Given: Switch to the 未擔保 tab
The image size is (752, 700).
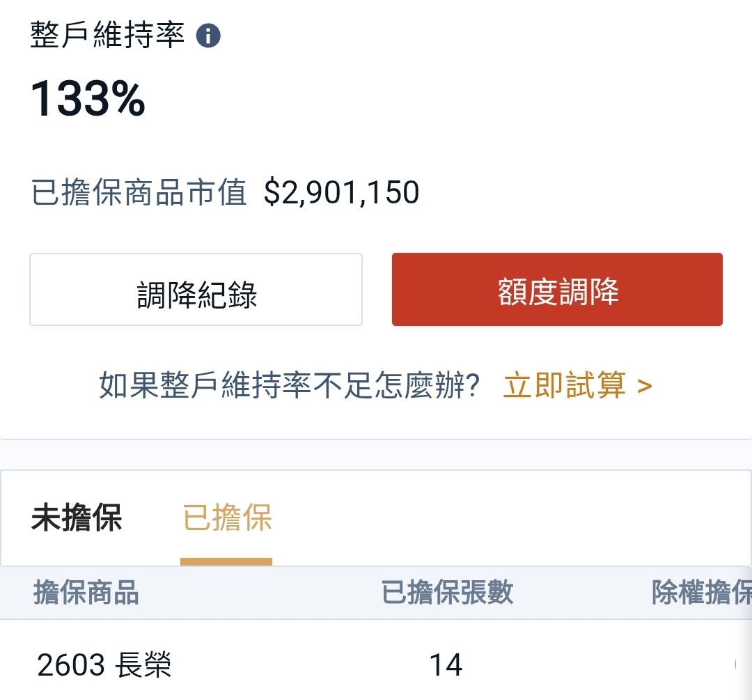Looking at the screenshot, I should (x=77, y=519).
